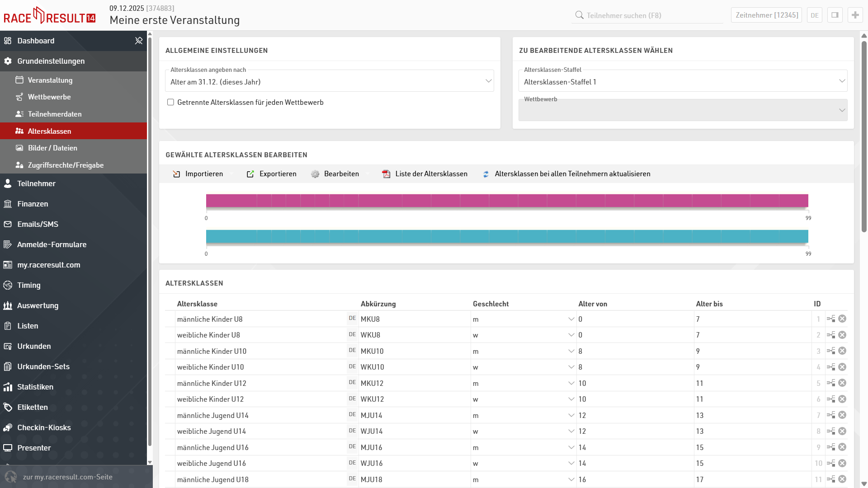Unpin the sidebar with the pin icon
This screenshot has height=488, width=868.
point(139,41)
